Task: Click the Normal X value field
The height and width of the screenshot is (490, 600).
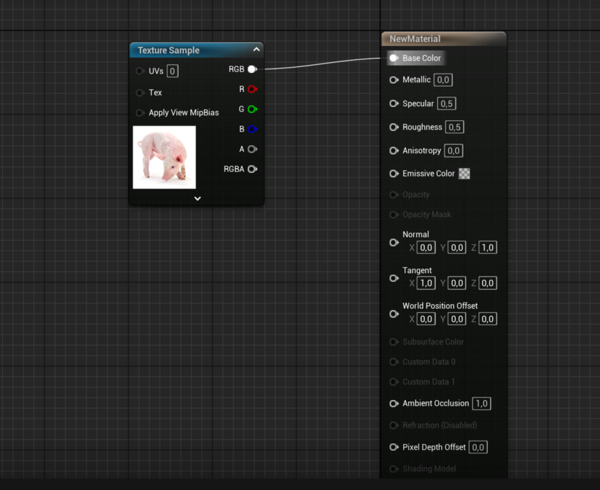Action: (x=426, y=248)
